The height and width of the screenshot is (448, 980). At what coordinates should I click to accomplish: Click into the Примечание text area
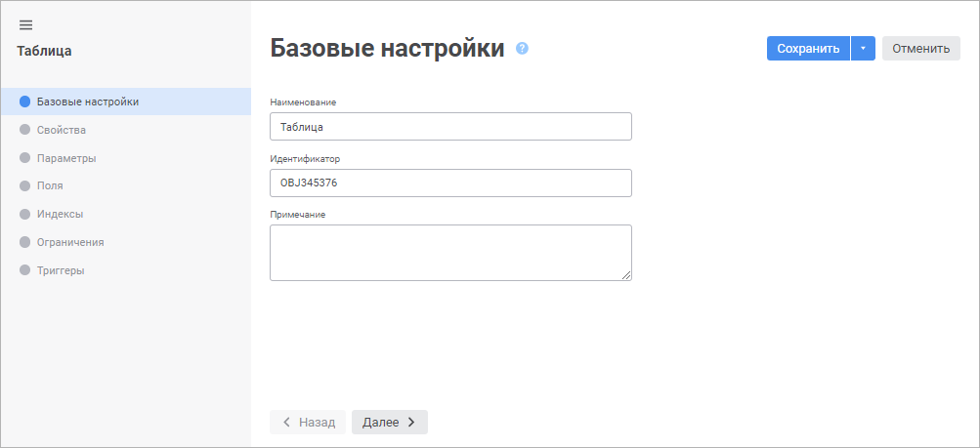450,253
